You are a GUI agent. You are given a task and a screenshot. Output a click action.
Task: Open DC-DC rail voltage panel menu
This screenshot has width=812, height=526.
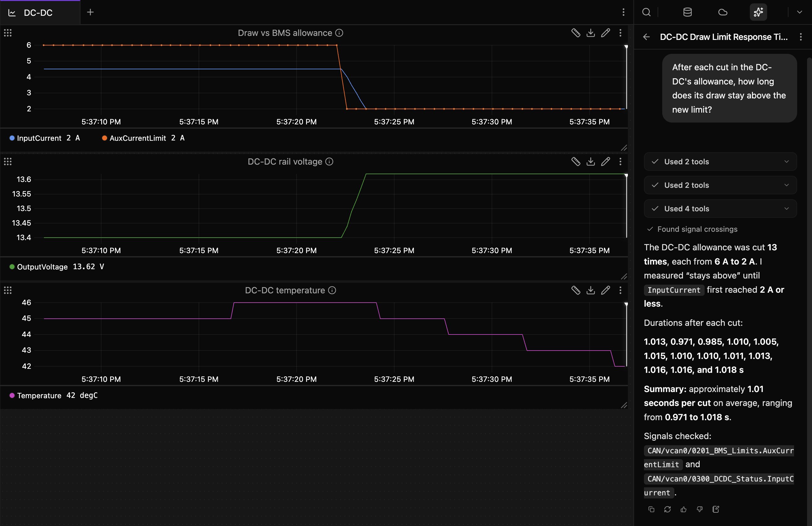(620, 161)
